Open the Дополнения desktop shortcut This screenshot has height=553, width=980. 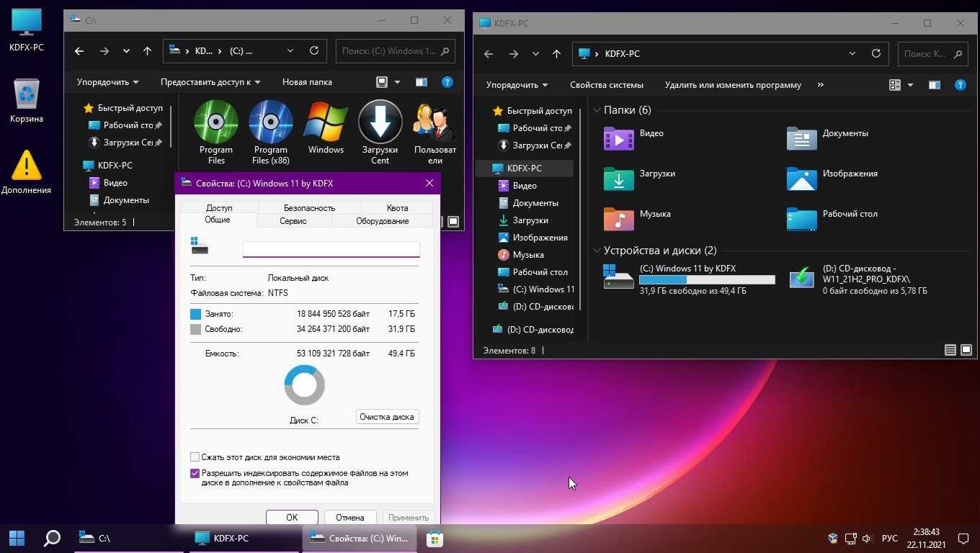tap(27, 172)
